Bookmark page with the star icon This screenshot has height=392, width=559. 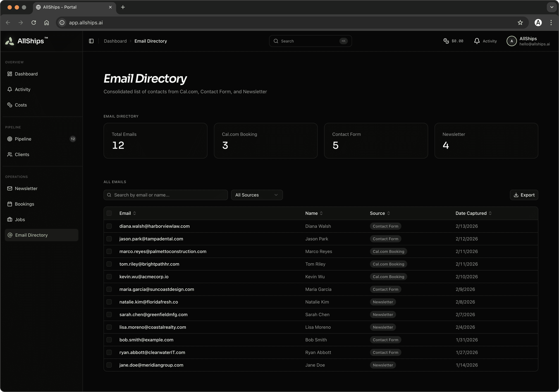coord(520,23)
